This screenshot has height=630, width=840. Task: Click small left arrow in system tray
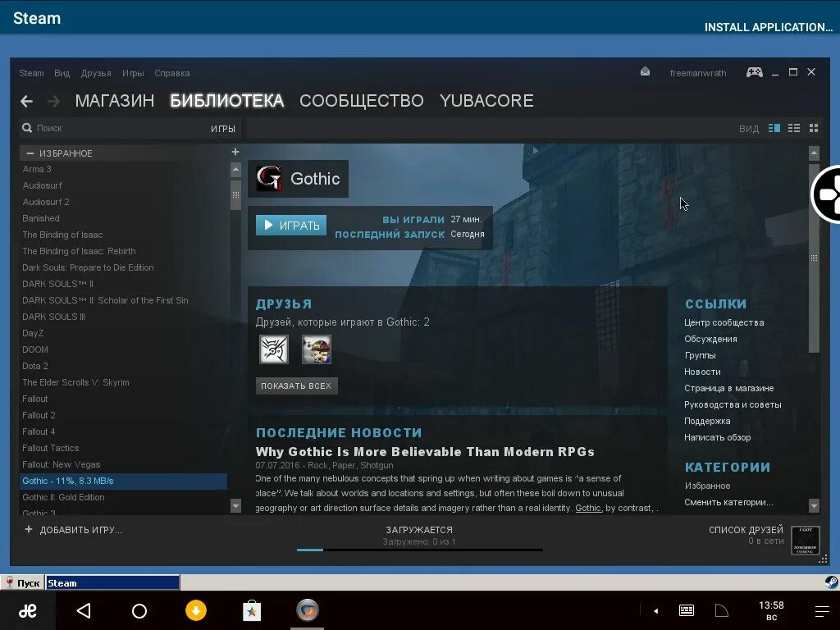(655, 610)
